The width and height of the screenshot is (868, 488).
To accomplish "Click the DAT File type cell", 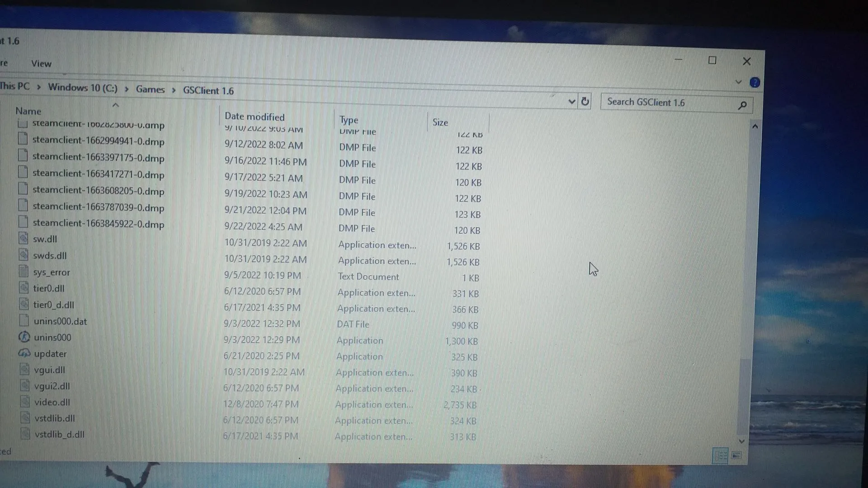I will tap(353, 324).
